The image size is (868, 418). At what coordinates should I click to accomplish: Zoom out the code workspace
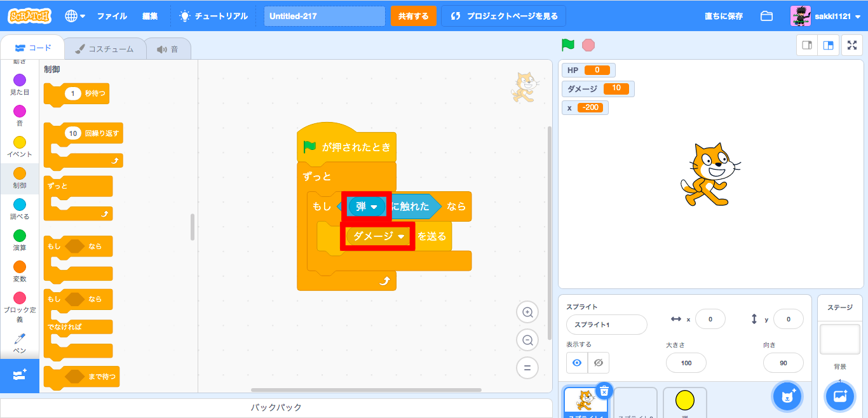(x=527, y=340)
